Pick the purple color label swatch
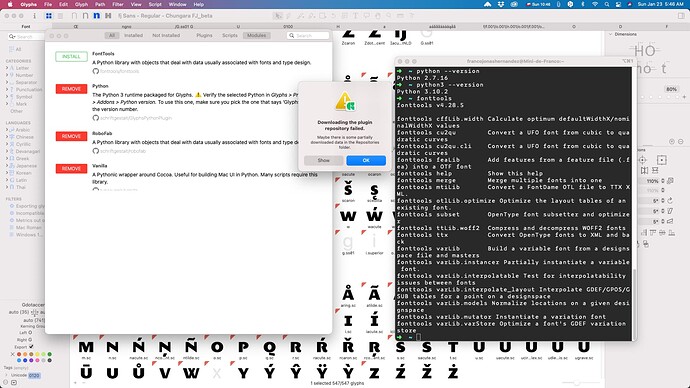The width and height of the screenshot is (690, 388). [x=31, y=360]
